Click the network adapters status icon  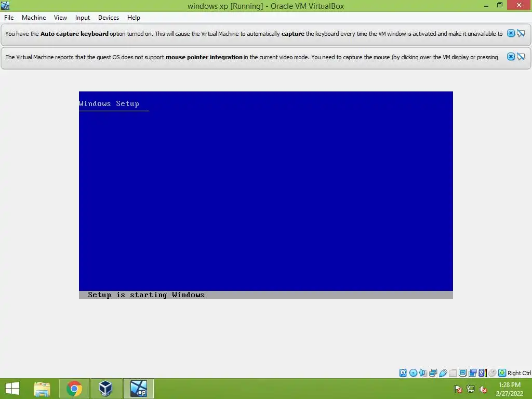click(x=433, y=373)
